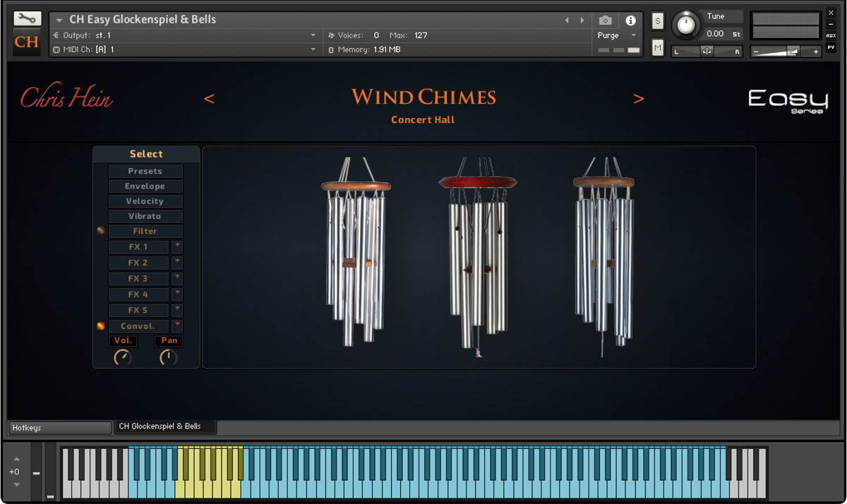Select the CH Glockenspiel & Bells tab

[164, 427]
